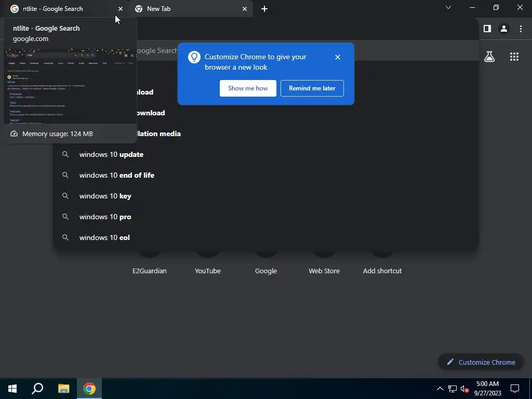Open the Action Center notifications icon
This screenshot has height=399, width=532.
pos(515,389)
